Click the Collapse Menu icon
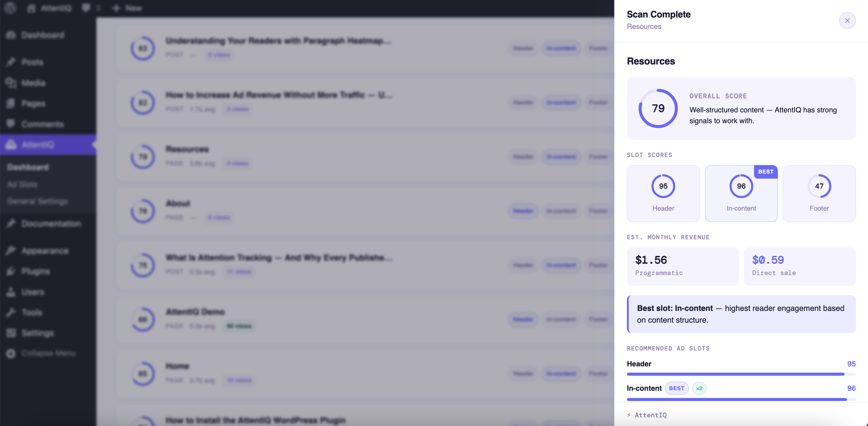The image size is (868, 426). point(11,353)
